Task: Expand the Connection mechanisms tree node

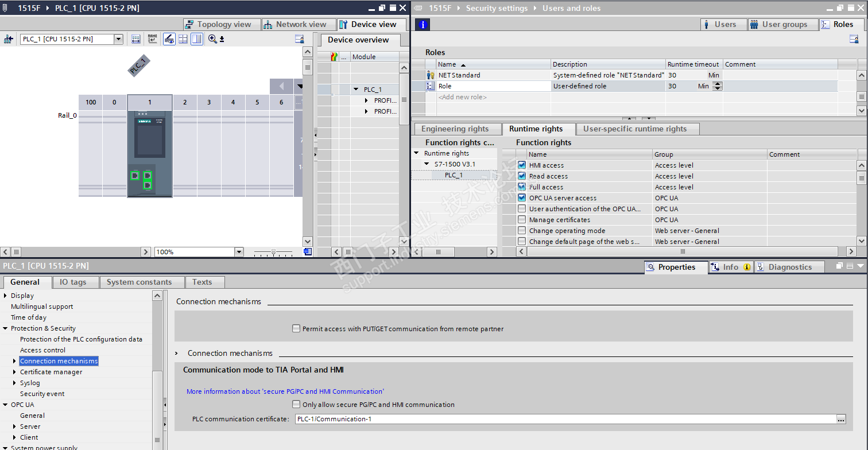Action: pos(15,361)
